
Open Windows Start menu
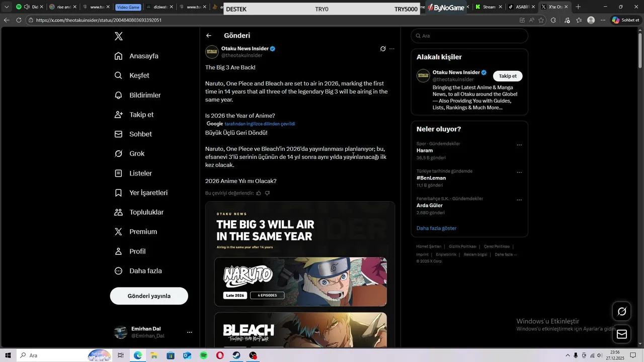(8, 355)
